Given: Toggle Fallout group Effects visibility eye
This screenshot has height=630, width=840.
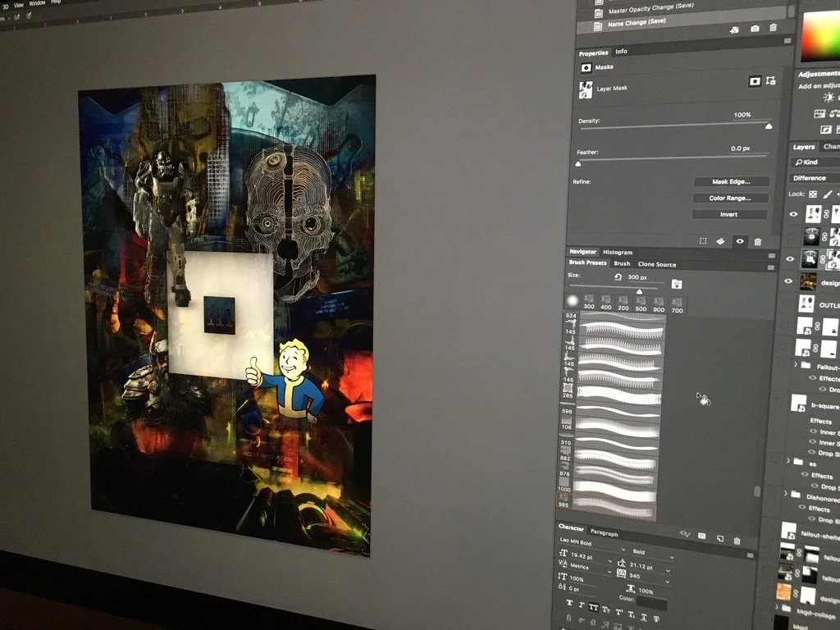Looking at the screenshot, I should tap(812, 377).
